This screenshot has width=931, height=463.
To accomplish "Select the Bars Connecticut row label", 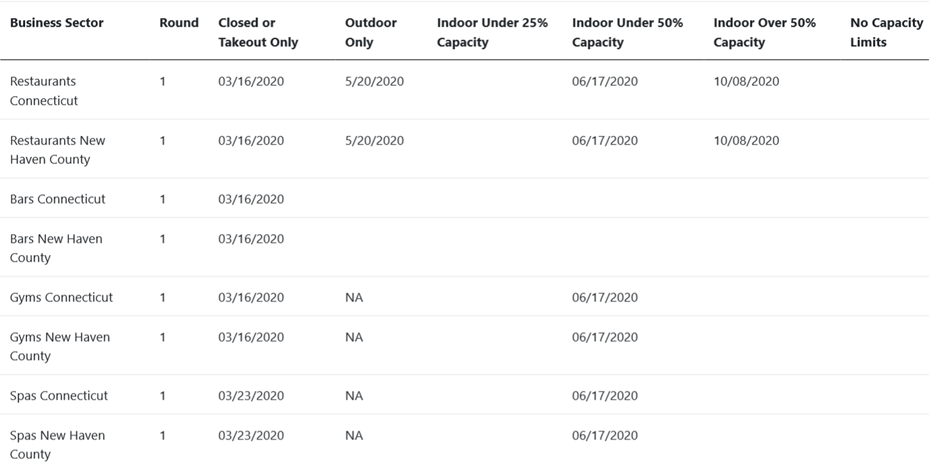I will [x=57, y=199].
